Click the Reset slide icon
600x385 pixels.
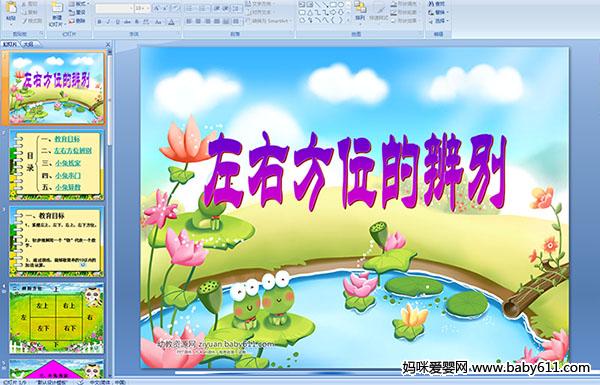point(77,12)
